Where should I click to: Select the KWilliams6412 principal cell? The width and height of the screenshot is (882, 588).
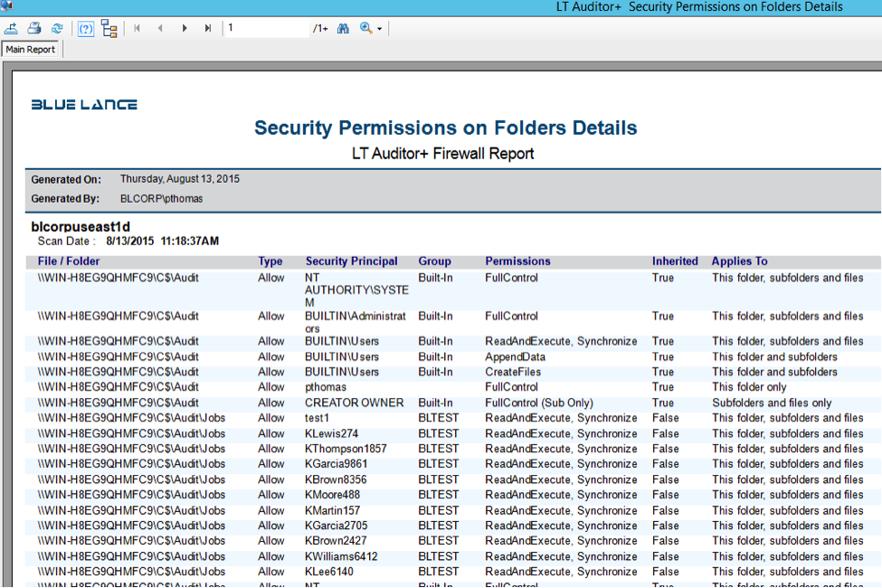[341, 557]
